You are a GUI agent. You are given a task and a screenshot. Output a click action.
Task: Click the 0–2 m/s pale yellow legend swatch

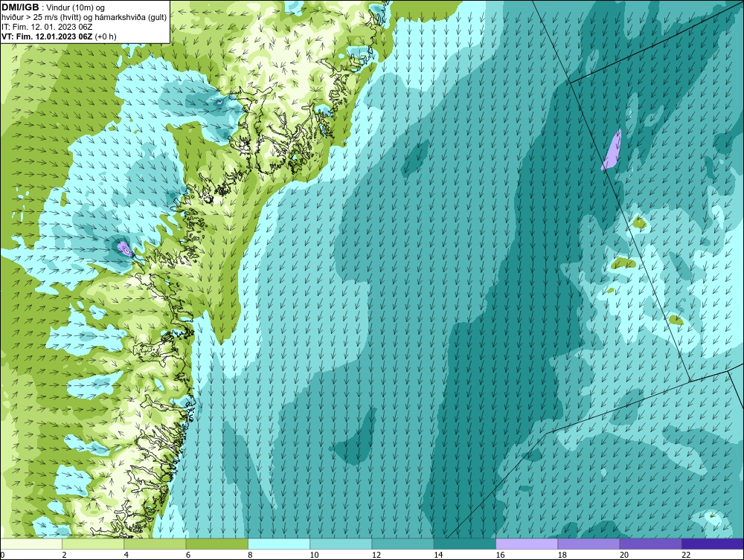click(x=31, y=544)
